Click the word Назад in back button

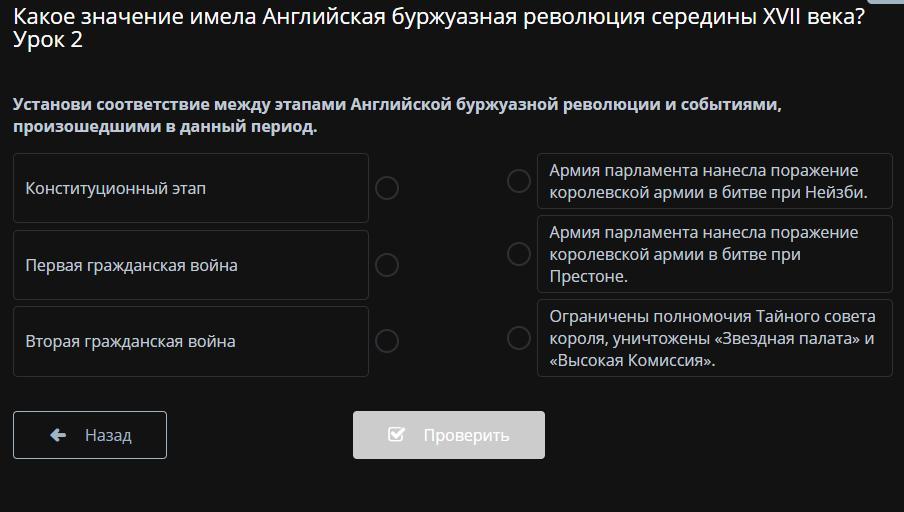coord(108,436)
